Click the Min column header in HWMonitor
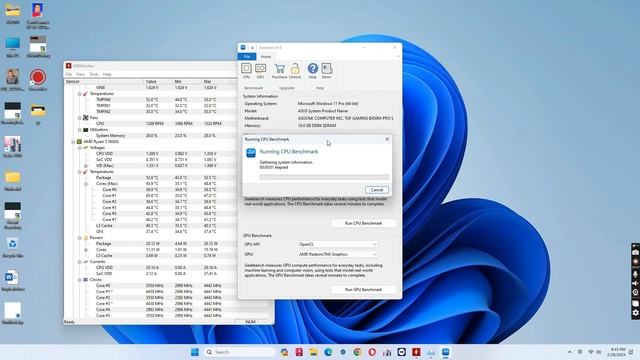Image resolution: width=640 pixels, height=360 pixels. (x=187, y=82)
